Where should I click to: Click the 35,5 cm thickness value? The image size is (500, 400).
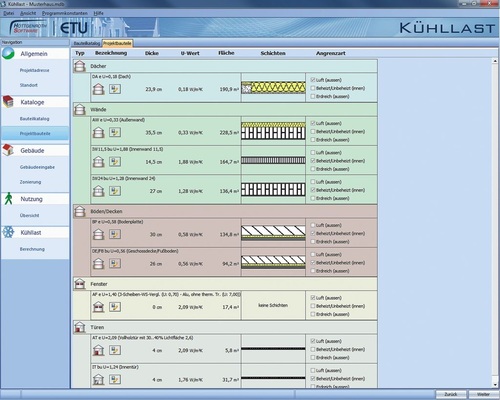[x=154, y=133]
